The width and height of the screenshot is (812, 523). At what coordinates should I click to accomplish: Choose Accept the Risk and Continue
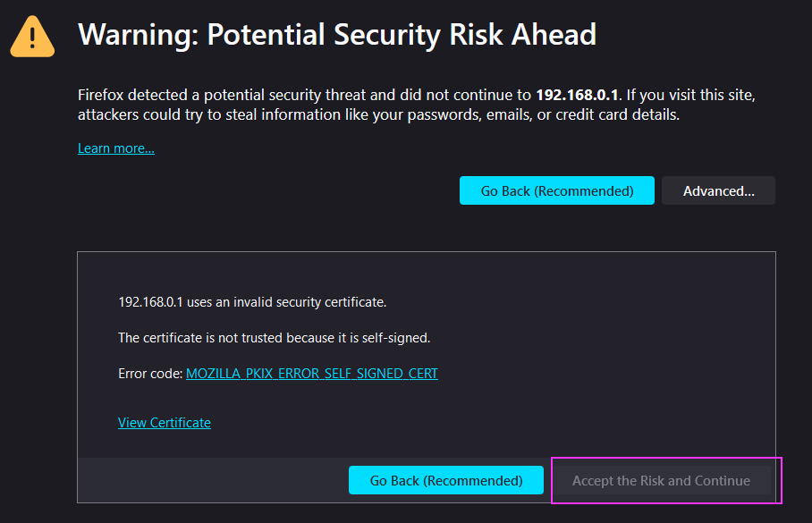[x=661, y=480]
